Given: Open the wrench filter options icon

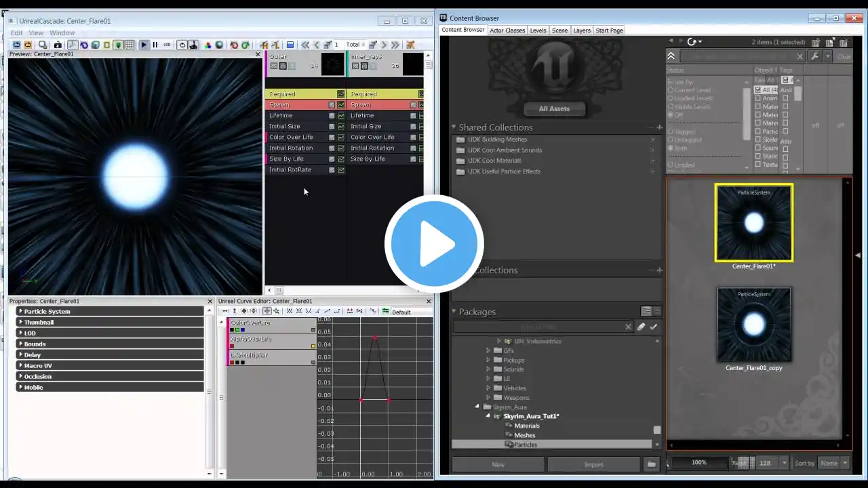Looking at the screenshot, I should tap(815, 56).
